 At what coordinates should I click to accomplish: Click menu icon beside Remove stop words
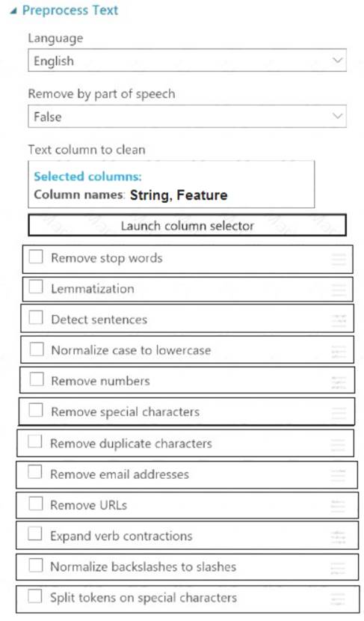339,260
